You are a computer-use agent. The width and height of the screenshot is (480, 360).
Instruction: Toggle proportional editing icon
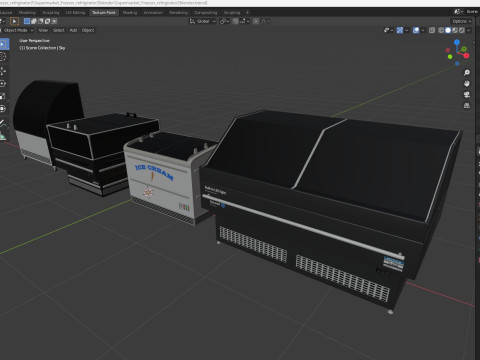click(x=256, y=21)
